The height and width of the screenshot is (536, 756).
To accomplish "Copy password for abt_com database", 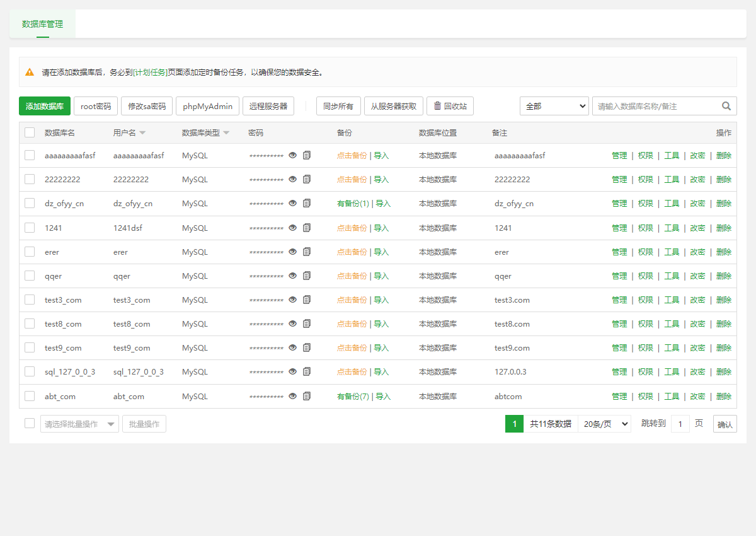I will (x=307, y=396).
